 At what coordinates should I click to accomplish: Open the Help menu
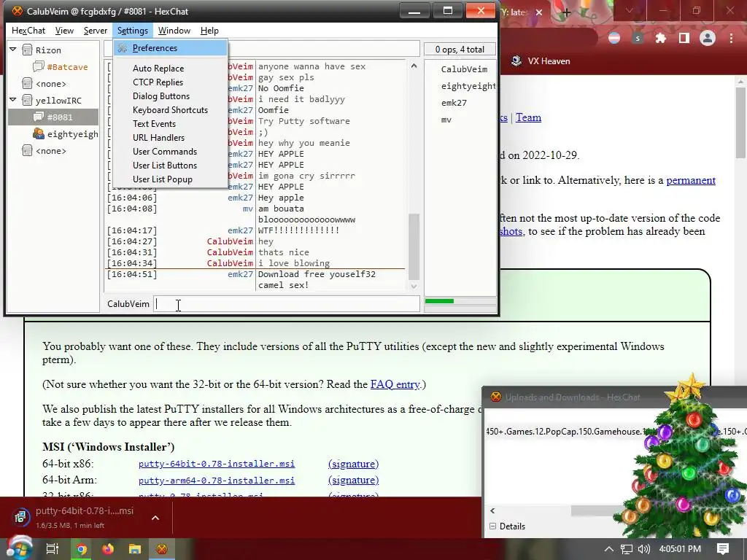209,31
